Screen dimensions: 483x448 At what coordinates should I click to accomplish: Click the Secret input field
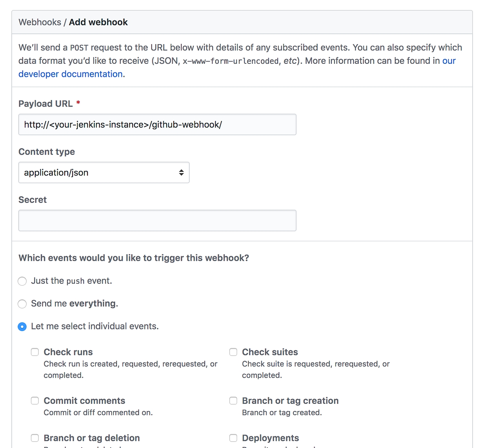157,220
